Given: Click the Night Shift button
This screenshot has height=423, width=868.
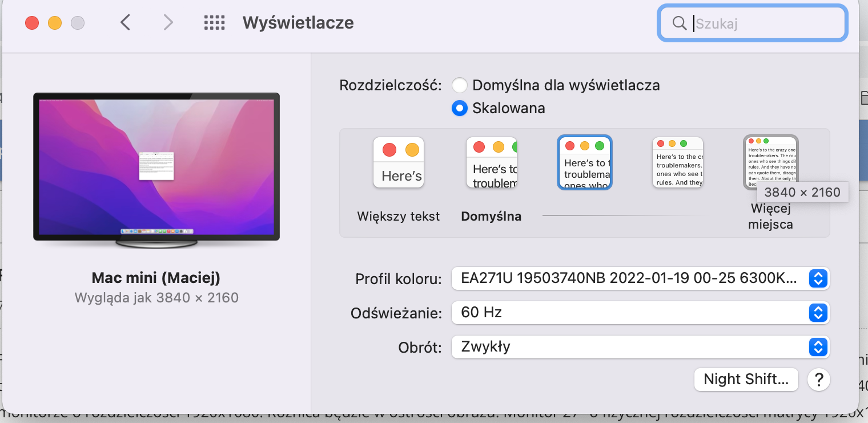Looking at the screenshot, I should click(746, 379).
